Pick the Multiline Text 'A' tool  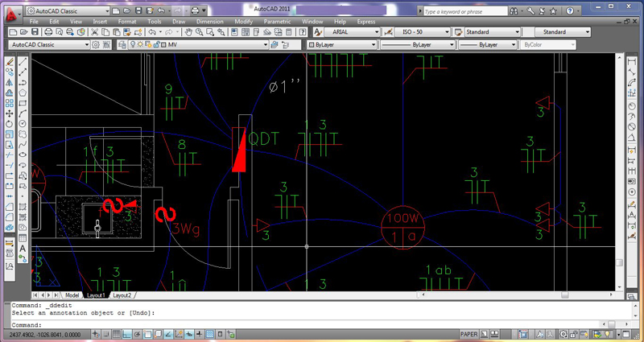23,249
